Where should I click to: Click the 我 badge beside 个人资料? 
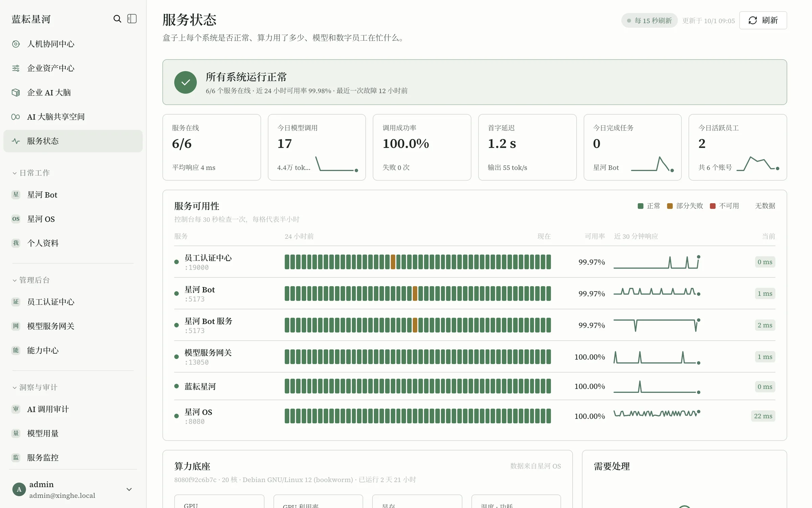[16, 243]
